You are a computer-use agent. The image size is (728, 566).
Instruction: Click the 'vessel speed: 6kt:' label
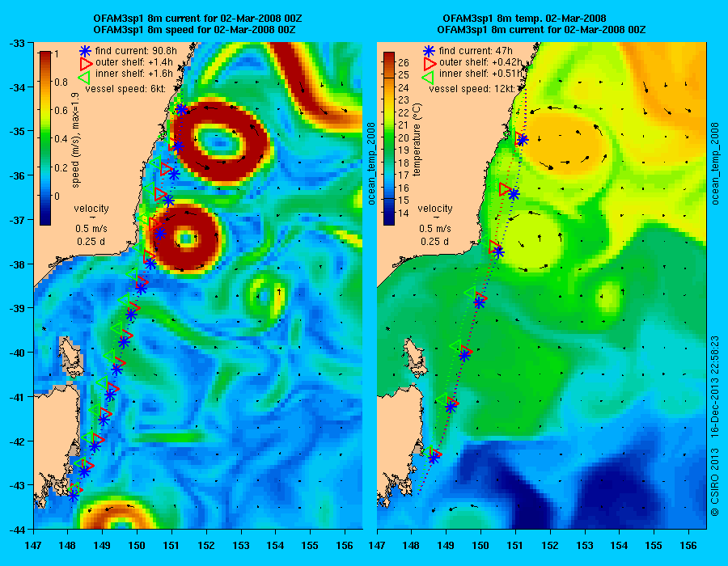tap(125, 89)
